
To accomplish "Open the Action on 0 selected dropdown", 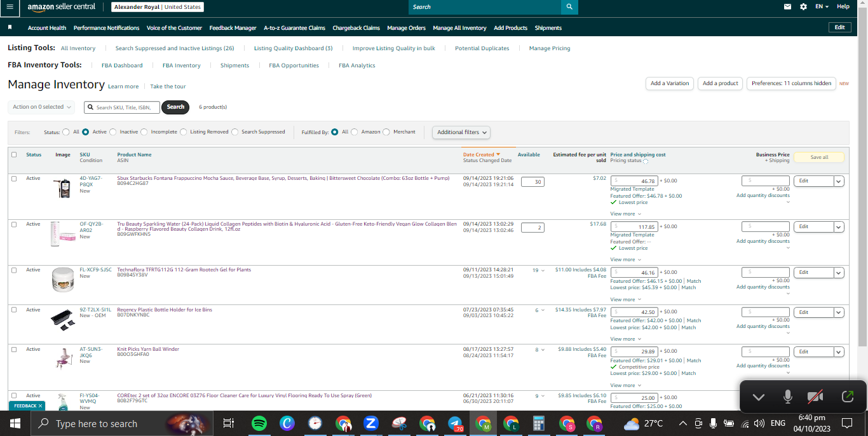I will point(41,107).
